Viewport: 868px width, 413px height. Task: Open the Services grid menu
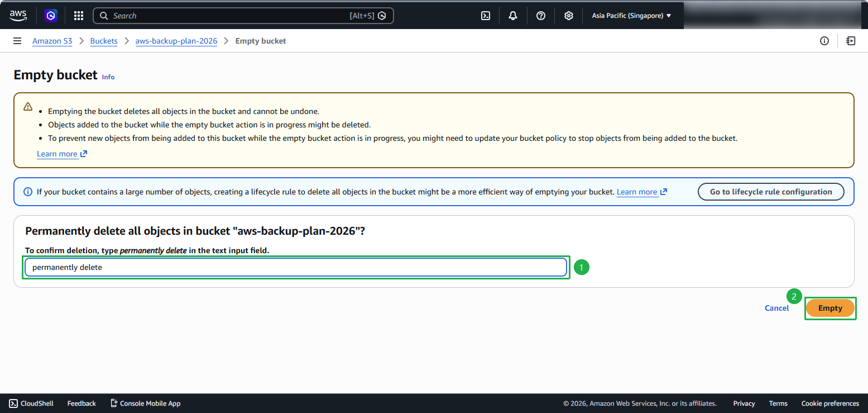coord(79,16)
